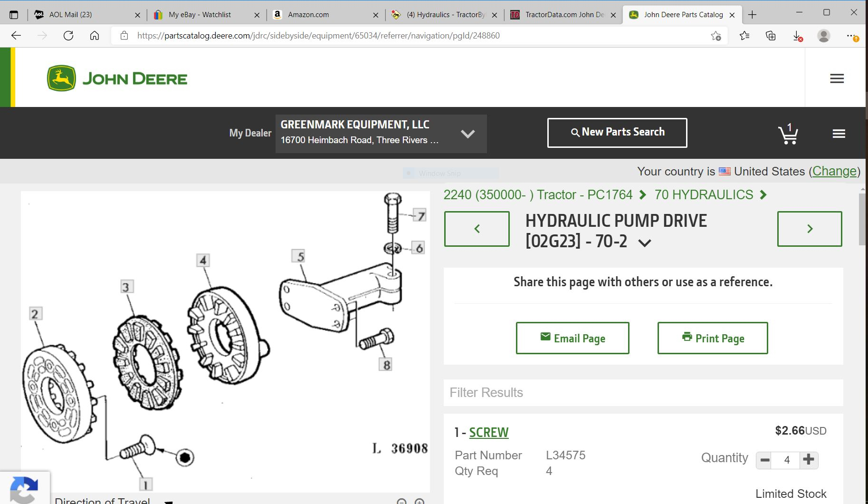868x504 pixels.
Task: Click the Email Page button
Action: 572,338
